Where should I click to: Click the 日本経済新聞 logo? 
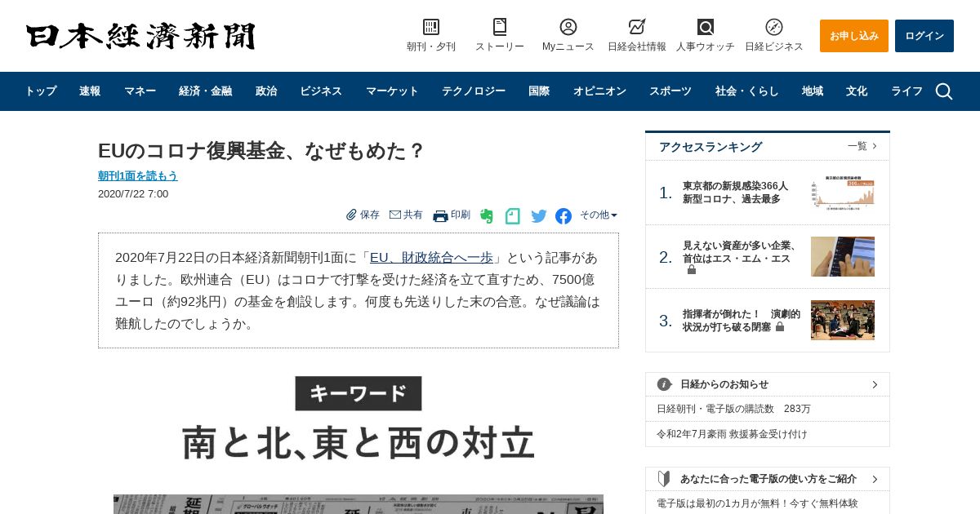click(140, 36)
